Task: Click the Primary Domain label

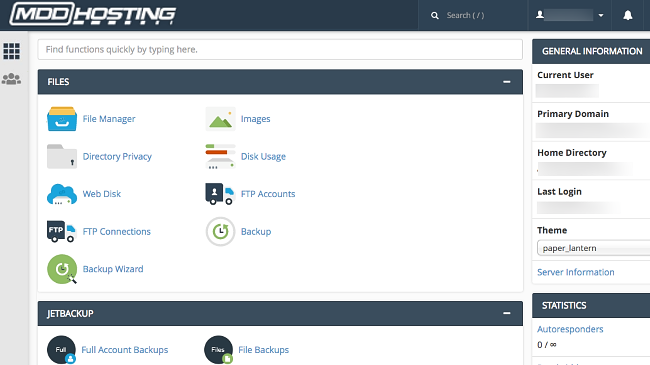Action: (573, 114)
